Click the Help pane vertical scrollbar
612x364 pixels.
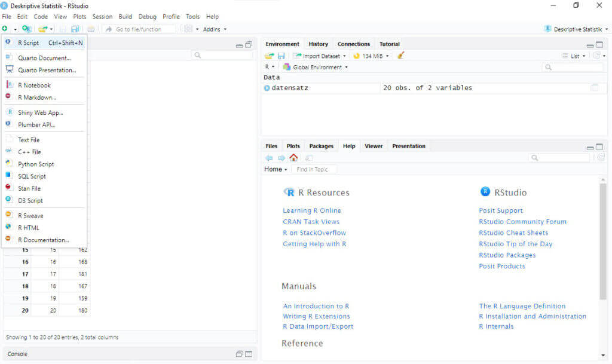(603, 241)
